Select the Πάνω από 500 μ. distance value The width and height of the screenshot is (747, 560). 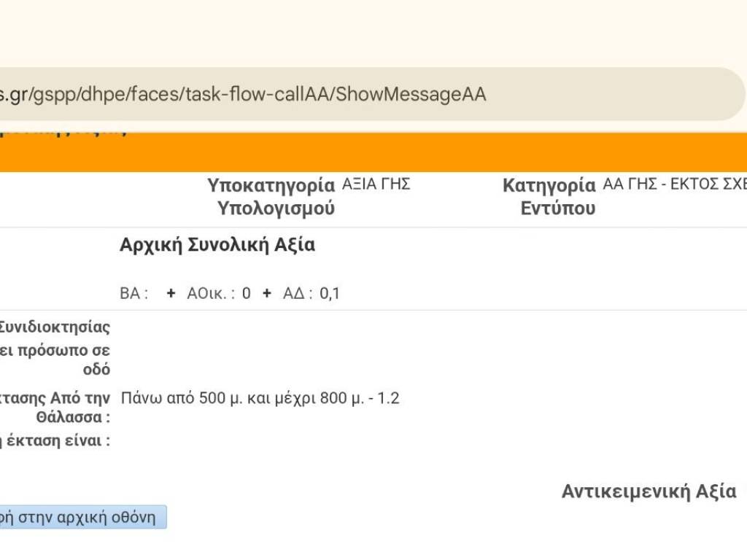tap(260, 399)
